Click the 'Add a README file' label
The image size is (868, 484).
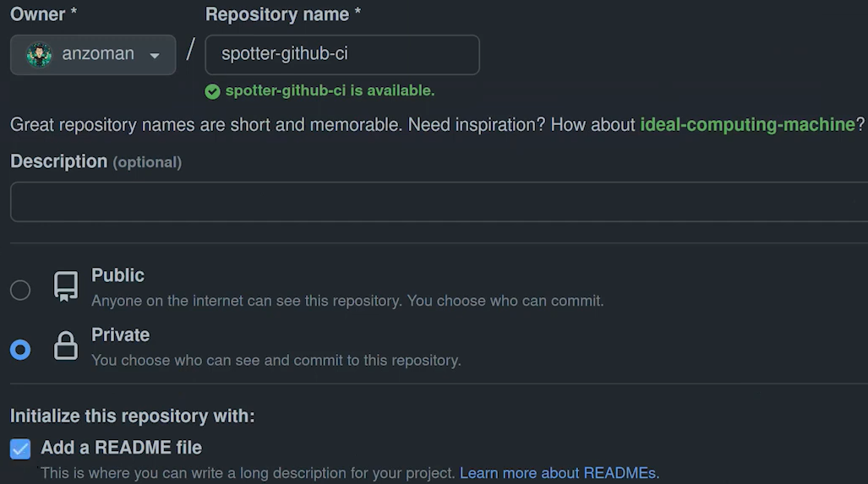[121, 448]
